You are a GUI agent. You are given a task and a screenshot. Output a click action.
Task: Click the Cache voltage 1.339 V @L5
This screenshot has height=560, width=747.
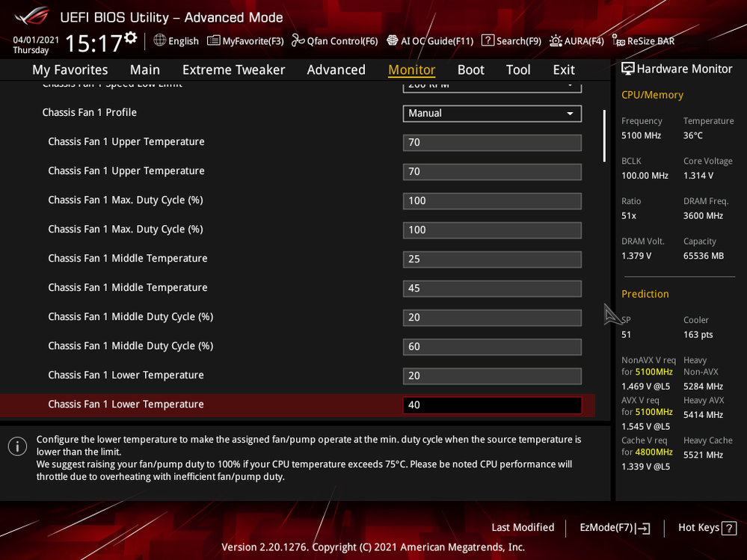click(x=645, y=467)
